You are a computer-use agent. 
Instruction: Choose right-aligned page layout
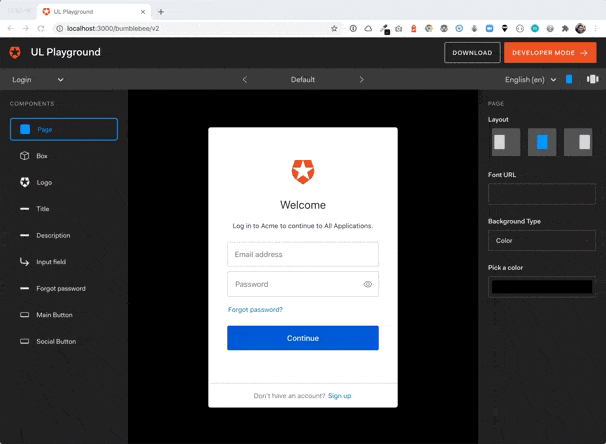coord(578,142)
